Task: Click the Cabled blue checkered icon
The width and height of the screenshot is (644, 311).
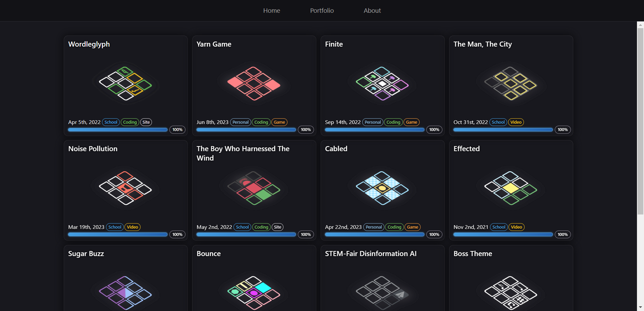Action: point(382,188)
